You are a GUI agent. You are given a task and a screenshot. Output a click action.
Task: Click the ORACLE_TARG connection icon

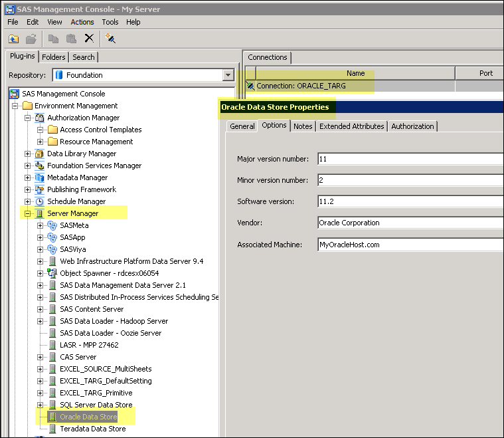coord(250,86)
